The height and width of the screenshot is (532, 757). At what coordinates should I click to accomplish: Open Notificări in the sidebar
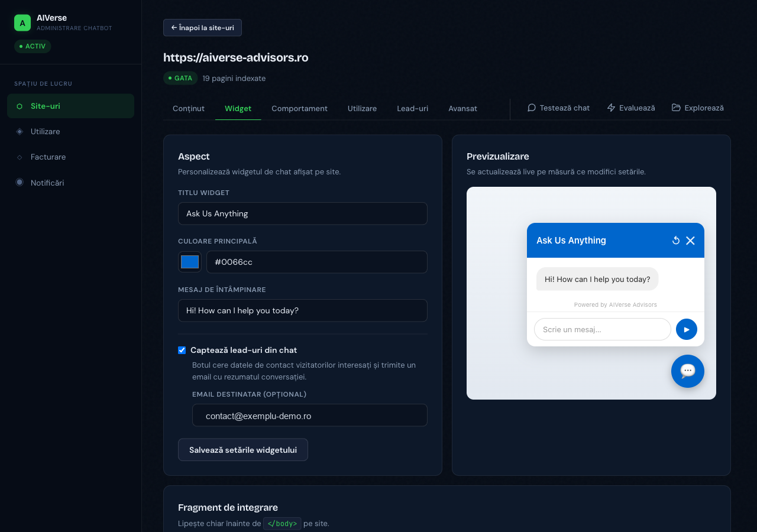(x=70, y=183)
